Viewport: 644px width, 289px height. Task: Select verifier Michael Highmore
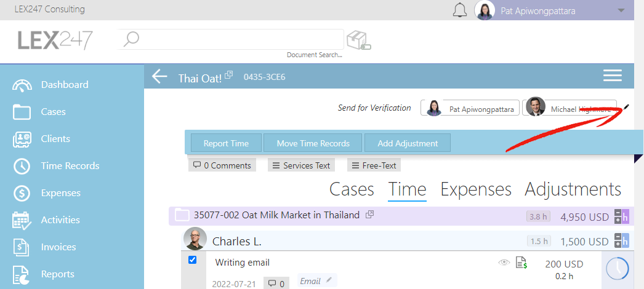pyautogui.click(x=570, y=108)
